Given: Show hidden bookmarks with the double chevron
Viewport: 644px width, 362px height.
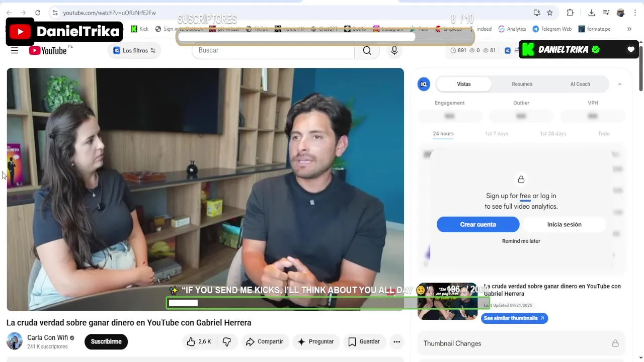Looking at the screenshot, I should (629, 29).
